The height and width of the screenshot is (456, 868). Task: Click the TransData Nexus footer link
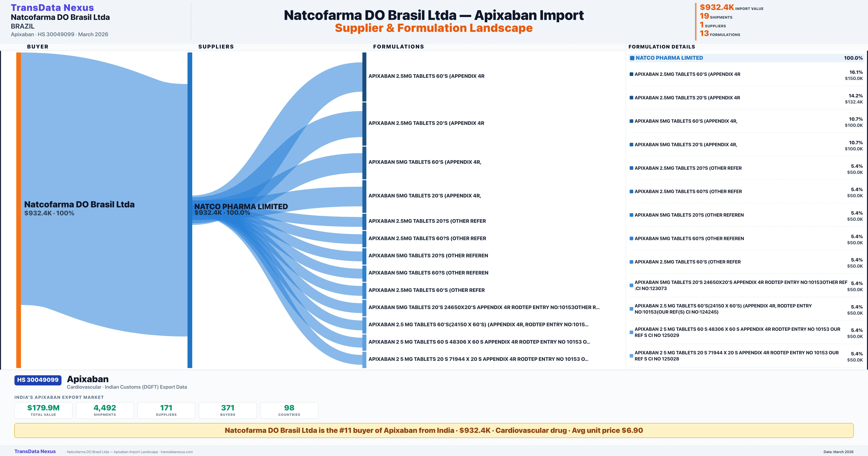(x=35, y=451)
